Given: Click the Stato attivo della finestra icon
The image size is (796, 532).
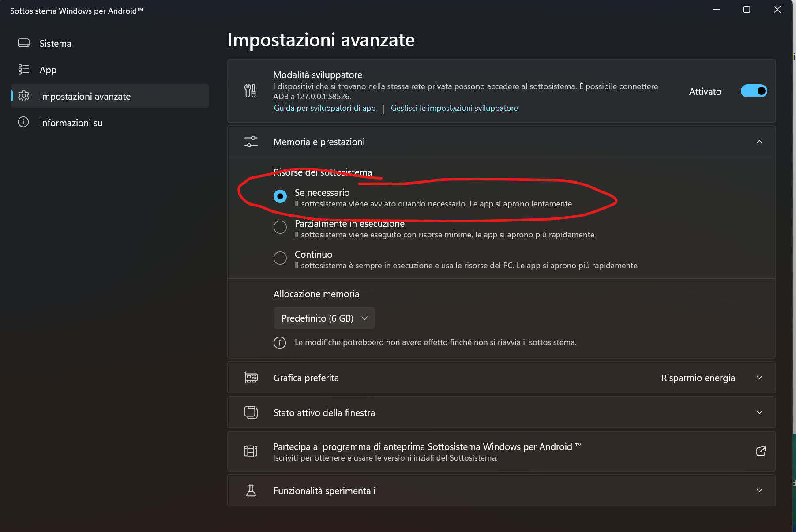Looking at the screenshot, I should 251,412.
